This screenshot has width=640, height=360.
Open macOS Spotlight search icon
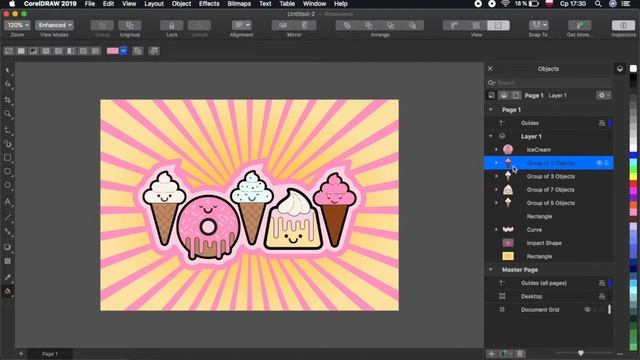[x=598, y=4]
